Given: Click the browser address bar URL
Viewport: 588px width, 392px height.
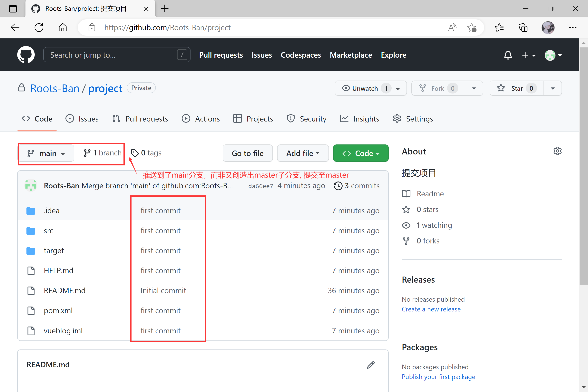Looking at the screenshot, I should [x=167, y=27].
